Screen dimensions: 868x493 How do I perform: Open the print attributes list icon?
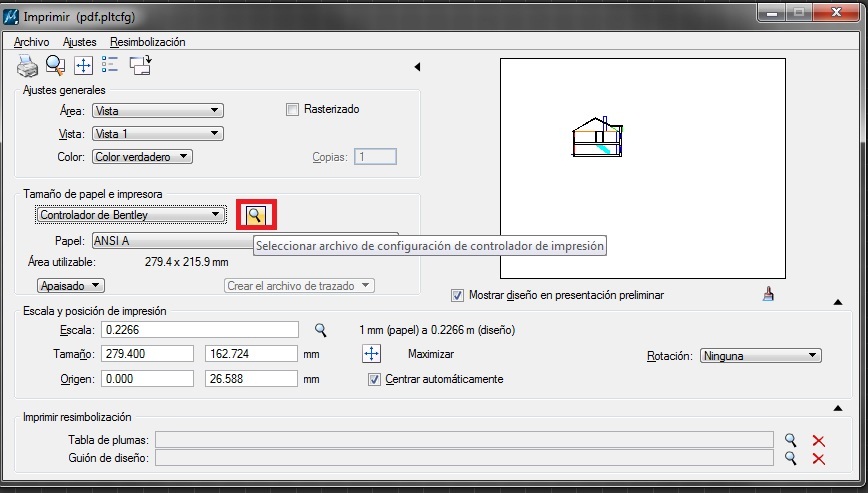click(110, 65)
